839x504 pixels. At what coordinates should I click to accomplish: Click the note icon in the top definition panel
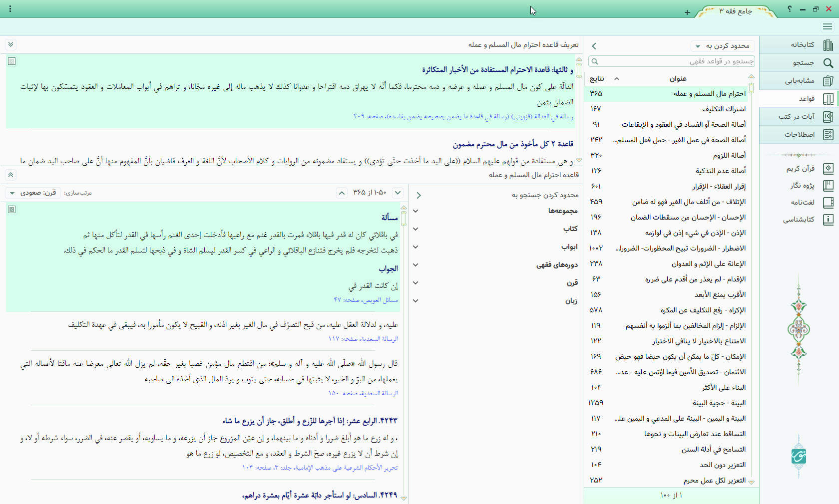[12, 61]
